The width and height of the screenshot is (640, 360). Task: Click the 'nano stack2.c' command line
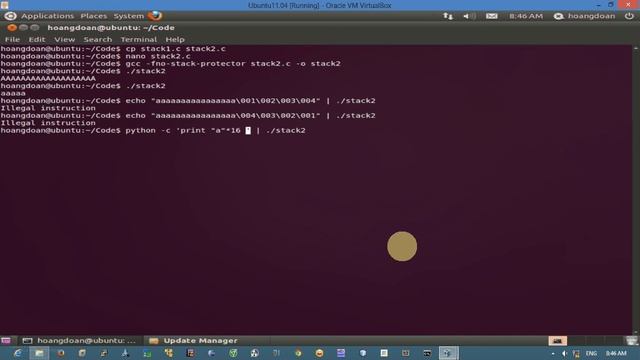96,56
